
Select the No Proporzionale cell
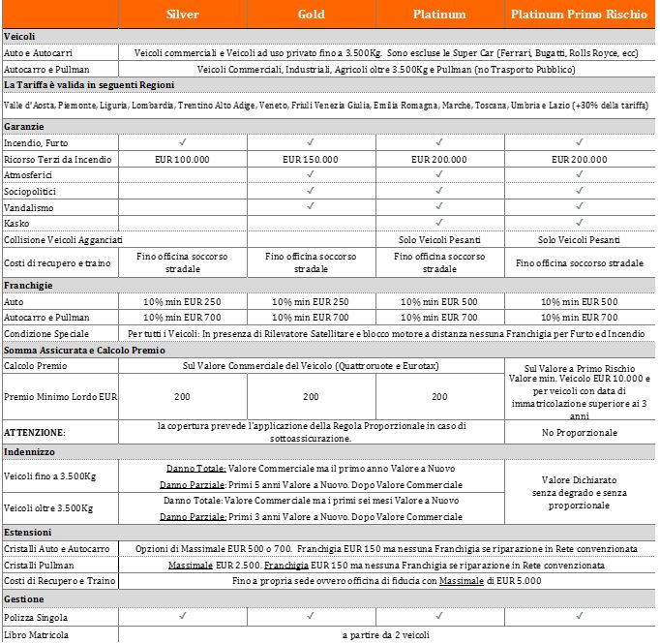pos(579,433)
